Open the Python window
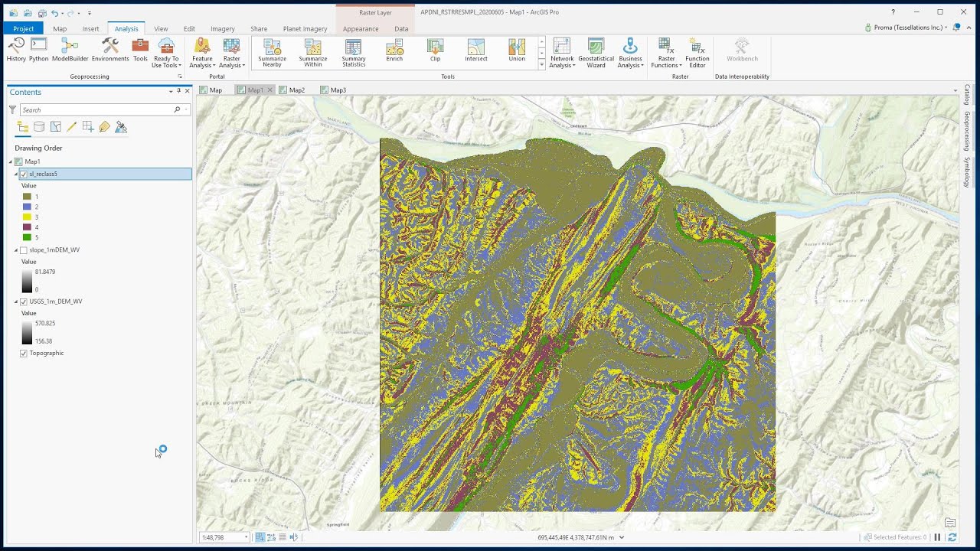Screen dimensions: 980x551 click(x=39, y=50)
